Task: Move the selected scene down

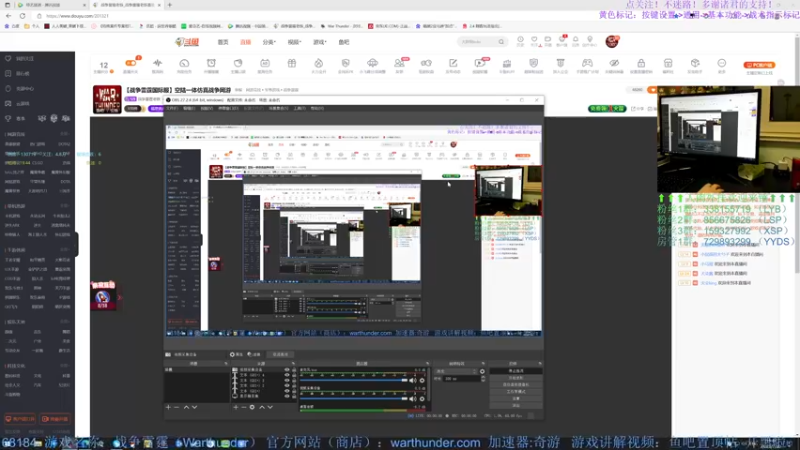Action: tap(194, 407)
